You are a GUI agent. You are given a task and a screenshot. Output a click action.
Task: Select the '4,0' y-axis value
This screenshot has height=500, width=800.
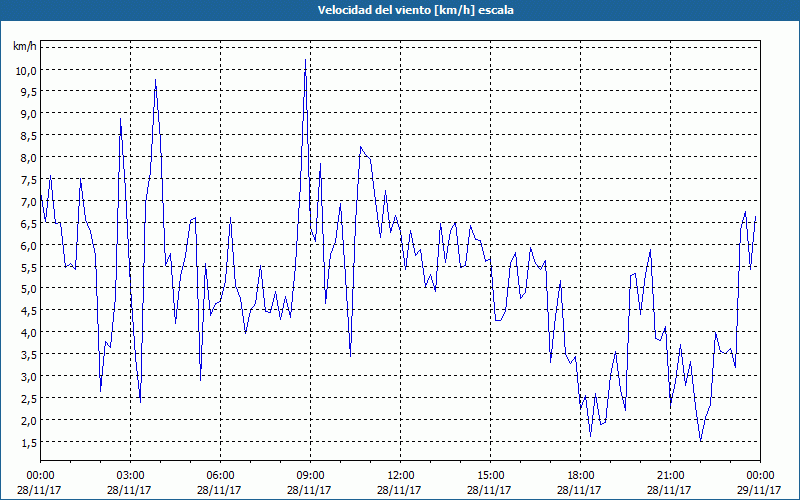pyautogui.click(x=28, y=333)
